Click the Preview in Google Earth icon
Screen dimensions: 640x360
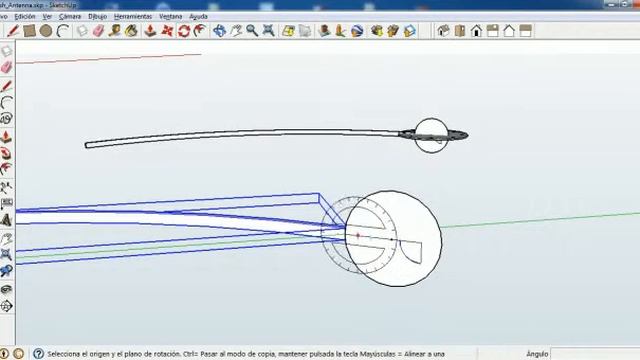point(324,31)
